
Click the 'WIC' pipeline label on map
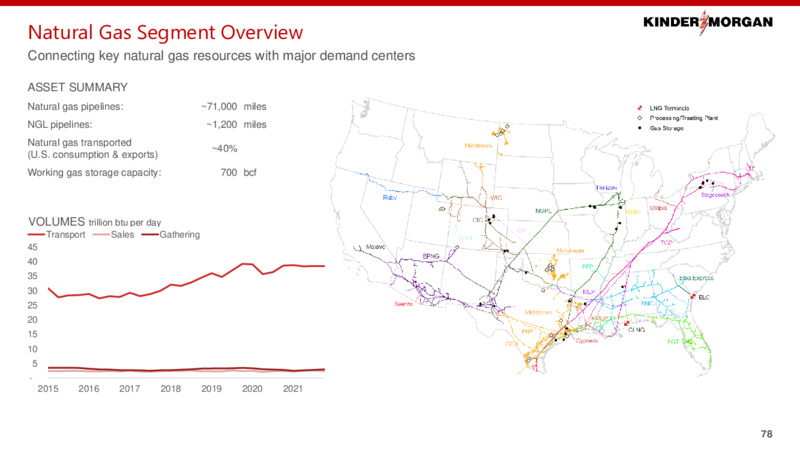[x=496, y=197]
